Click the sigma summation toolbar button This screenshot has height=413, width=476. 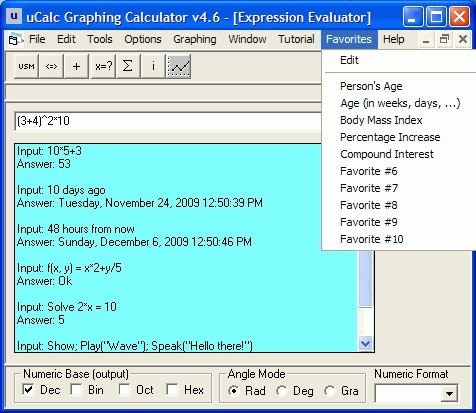pos(128,66)
